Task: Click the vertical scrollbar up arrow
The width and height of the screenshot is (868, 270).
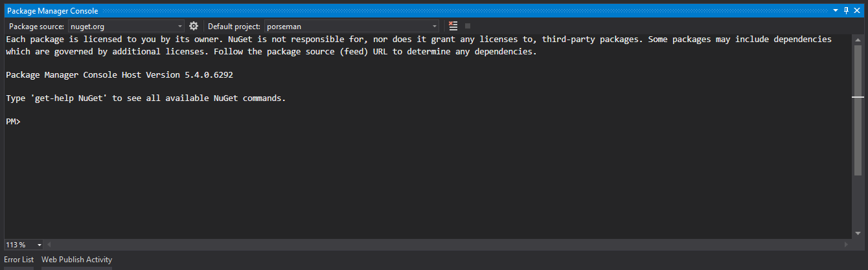Action: pos(858,39)
